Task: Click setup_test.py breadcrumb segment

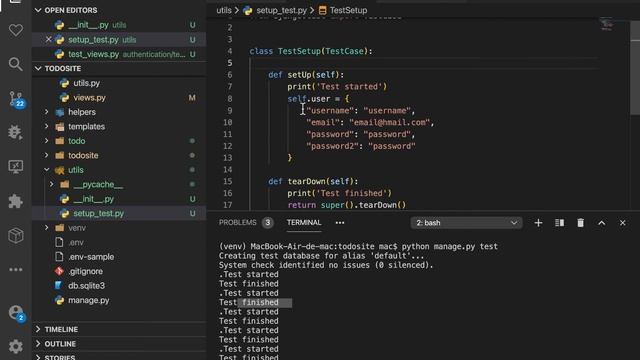Action: (x=281, y=10)
